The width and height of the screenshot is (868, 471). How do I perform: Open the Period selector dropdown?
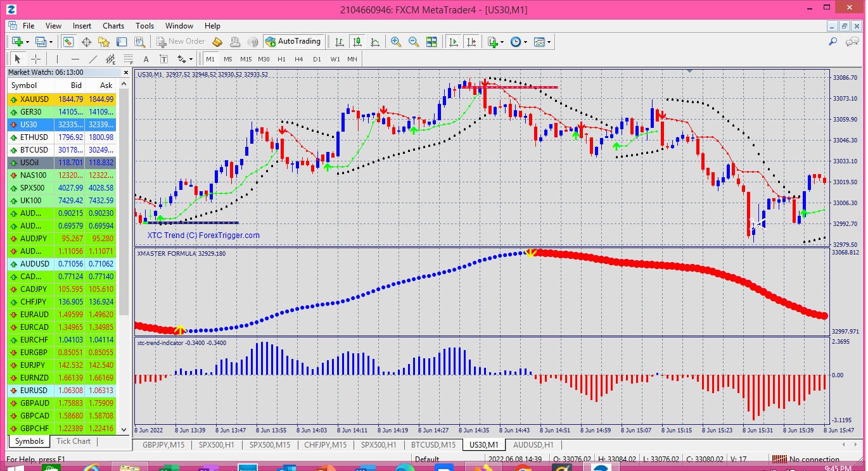pos(525,42)
